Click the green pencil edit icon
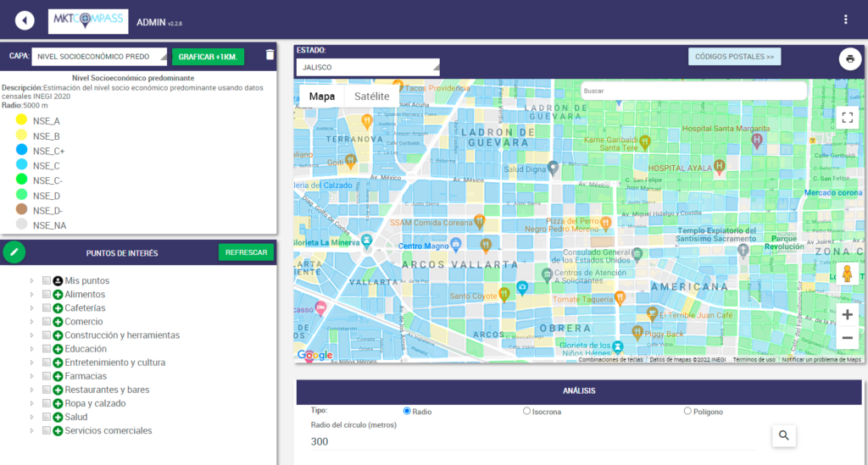Screen dimensions: 868x465 tap(14, 252)
